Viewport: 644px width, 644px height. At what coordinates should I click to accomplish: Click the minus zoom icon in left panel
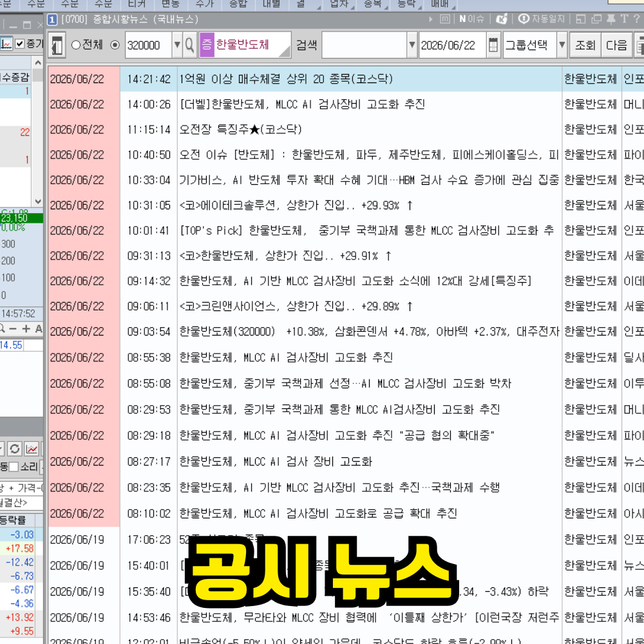coord(13,328)
